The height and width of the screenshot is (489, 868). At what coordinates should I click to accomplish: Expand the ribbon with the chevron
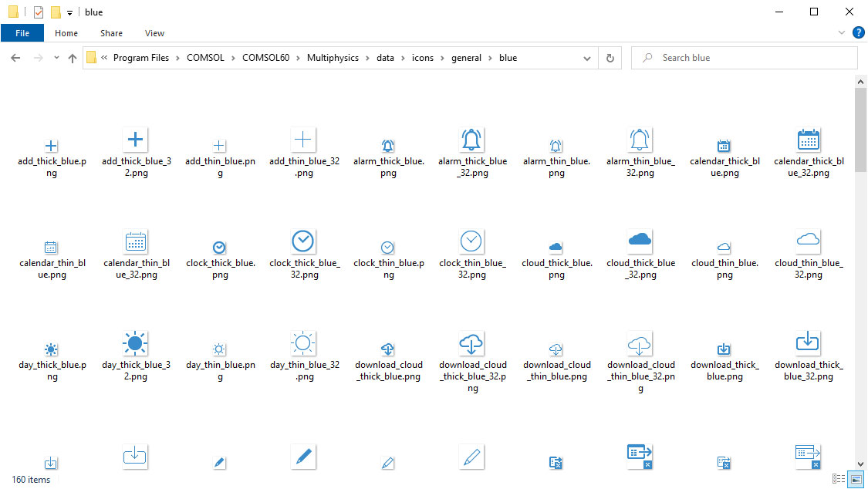[x=842, y=33]
